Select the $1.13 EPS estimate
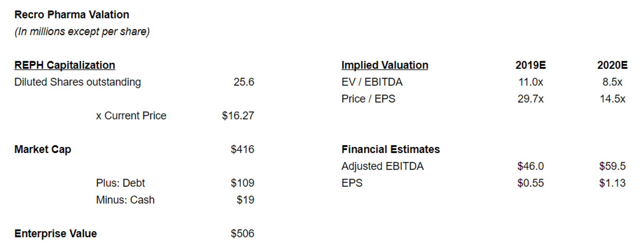This screenshot has height=249, width=644. [612, 183]
